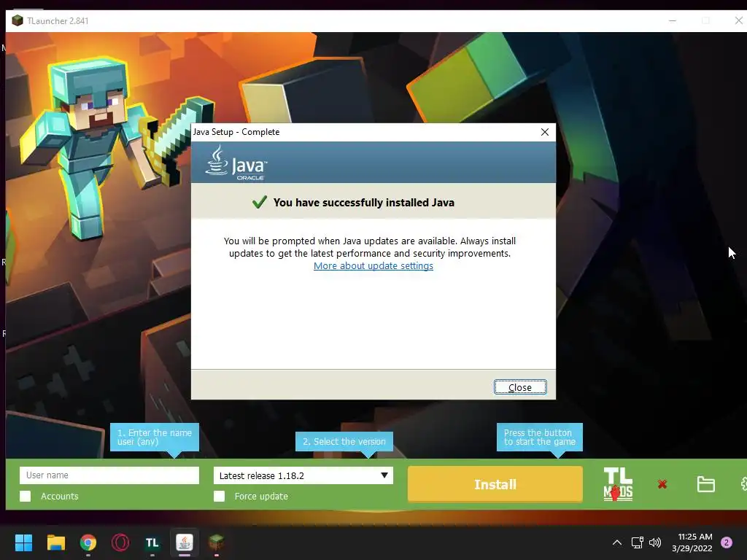Image resolution: width=747 pixels, height=560 pixels.
Task: Open Google Chrome from the taskbar
Action: click(88, 542)
